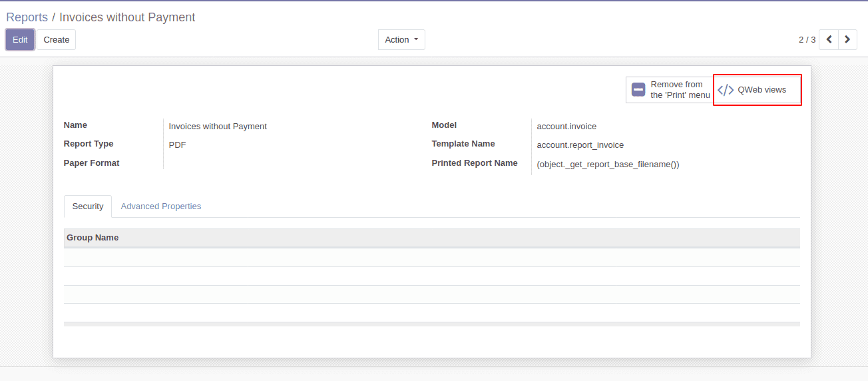This screenshot has height=381, width=868.
Task: Click the Report Type value PDF
Action: (177, 145)
